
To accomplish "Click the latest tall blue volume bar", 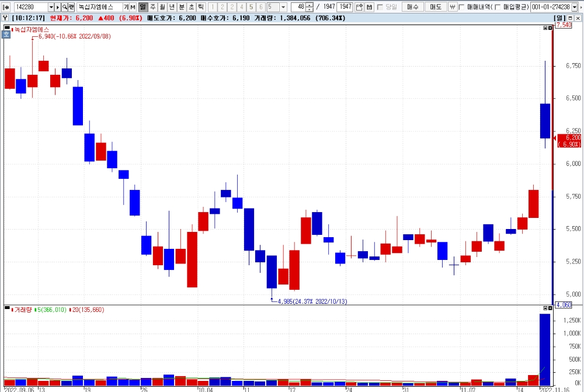I will pos(545,349).
